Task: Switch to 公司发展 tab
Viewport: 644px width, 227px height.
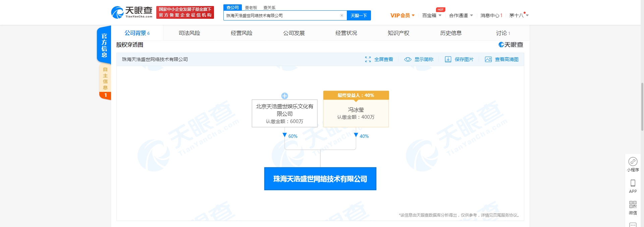Action: [x=294, y=33]
